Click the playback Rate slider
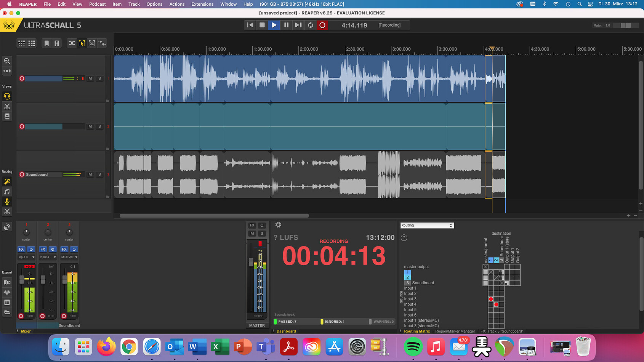This screenshot has height=362, width=644. [626, 25]
